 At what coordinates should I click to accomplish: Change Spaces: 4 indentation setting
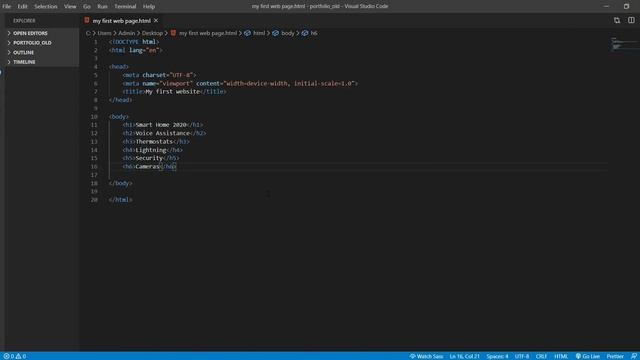point(497,356)
